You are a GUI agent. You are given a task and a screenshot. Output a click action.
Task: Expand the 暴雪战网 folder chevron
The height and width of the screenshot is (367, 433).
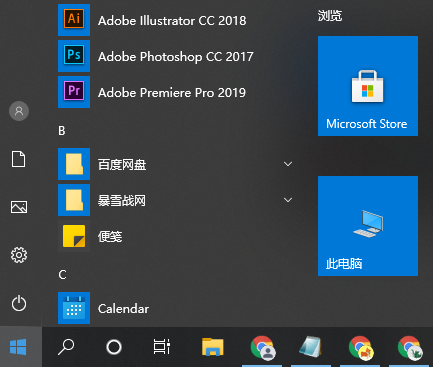[x=288, y=200]
